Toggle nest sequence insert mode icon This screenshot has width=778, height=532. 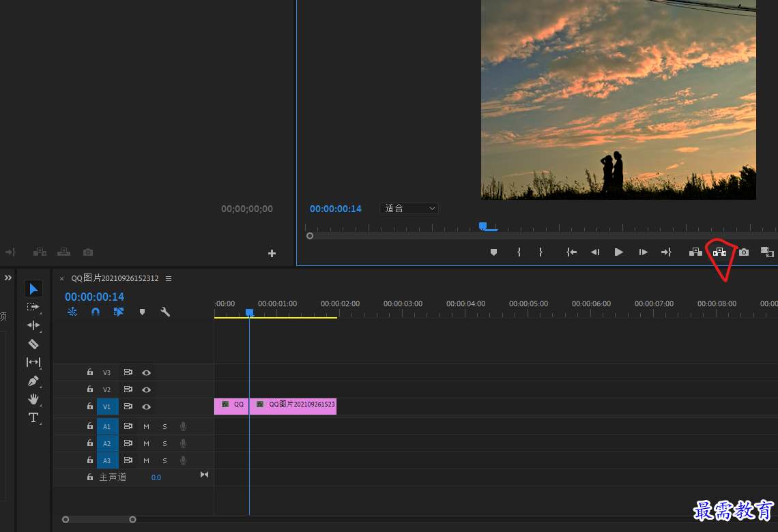click(72, 312)
